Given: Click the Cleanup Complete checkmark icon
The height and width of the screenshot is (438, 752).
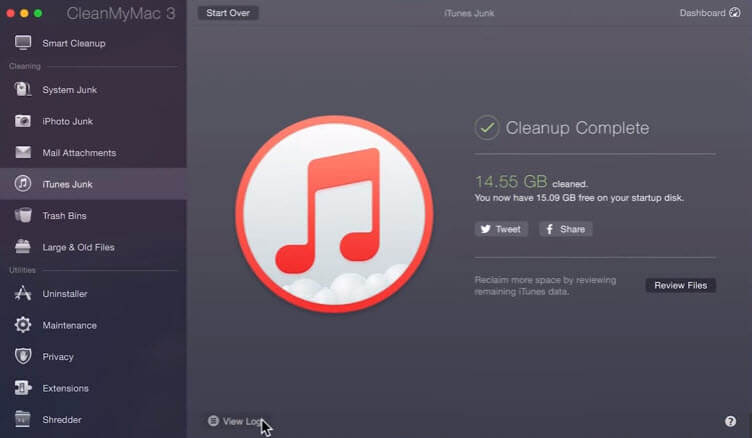Looking at the screenshot, I should point(487,128).
